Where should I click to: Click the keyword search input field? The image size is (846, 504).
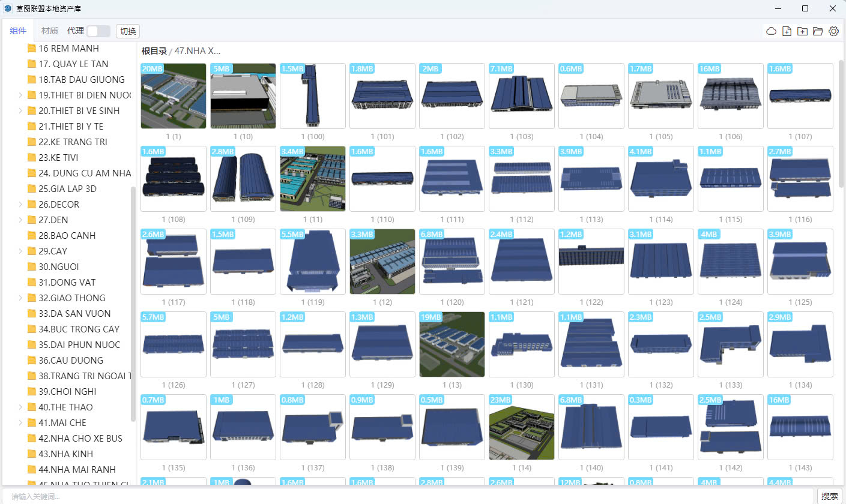click(x=408, y=496)
